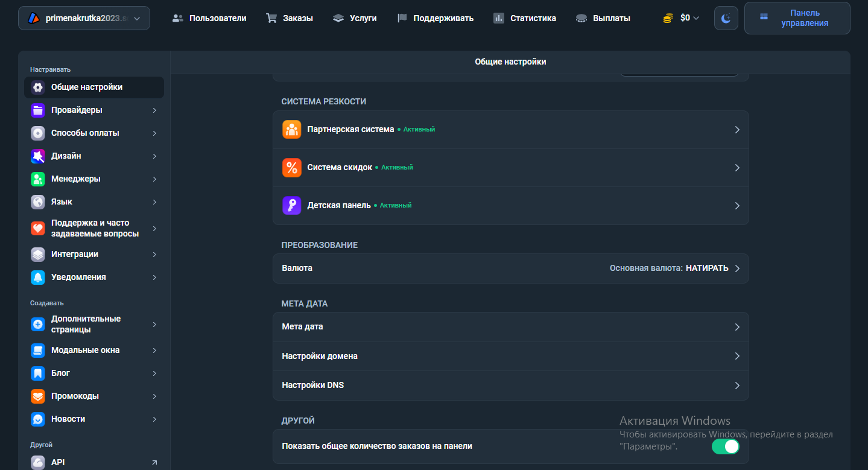The width and height of the screenshot is (868, 470).
Task: Expand the Способы оплаты sidebar chevron
Action: click(x=154, y=133)
